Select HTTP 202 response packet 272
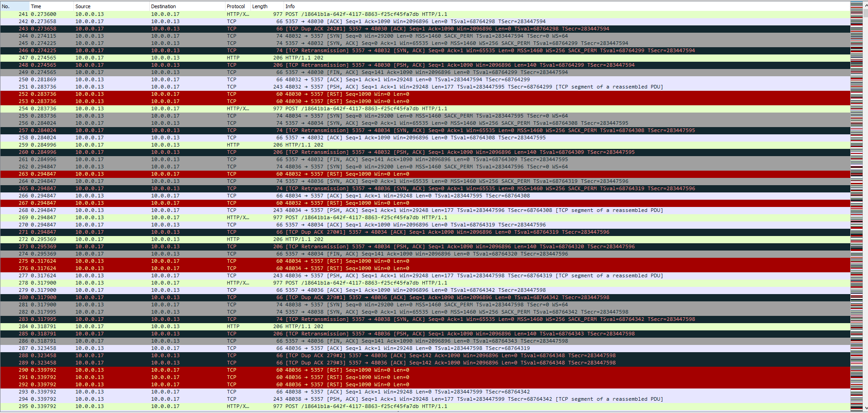Screen dimensions: 868x413 point(318,239)
